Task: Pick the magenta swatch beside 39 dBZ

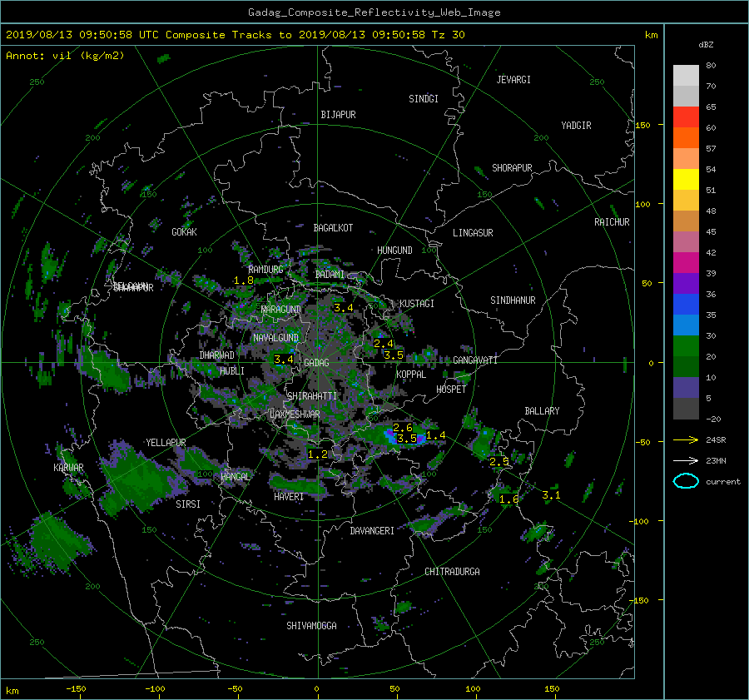Action: (686, 262)
